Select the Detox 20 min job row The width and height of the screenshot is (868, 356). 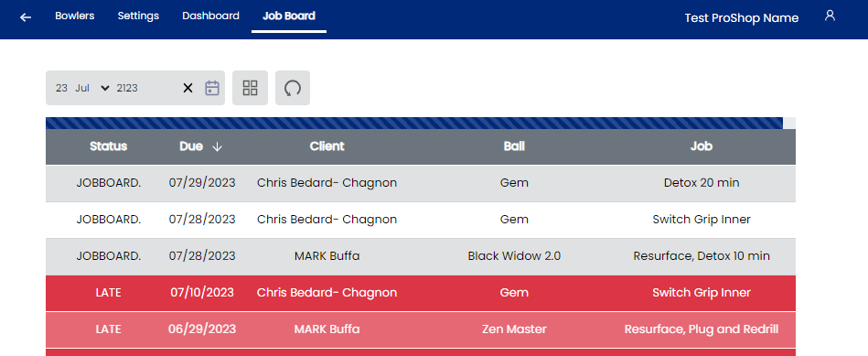click(x=421, y=183)
